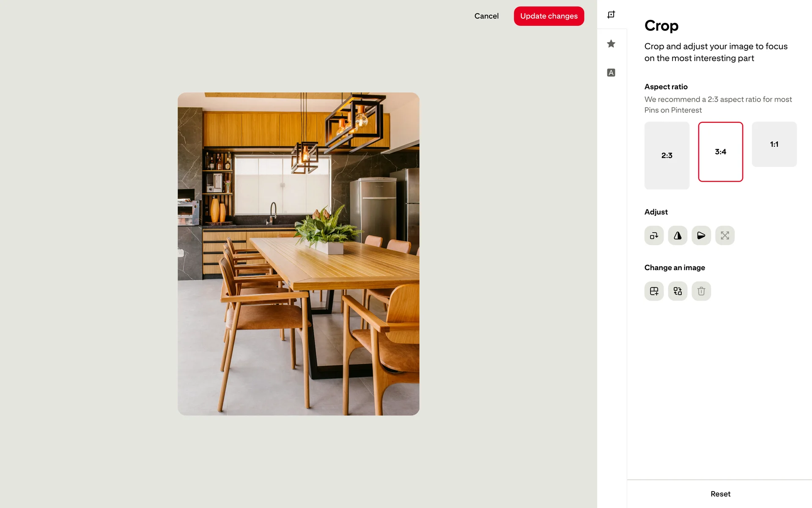The width and height of the screenshot is (812, 508).
Task: Select the 2:3 aspect ratio
Action: point(667,155)
